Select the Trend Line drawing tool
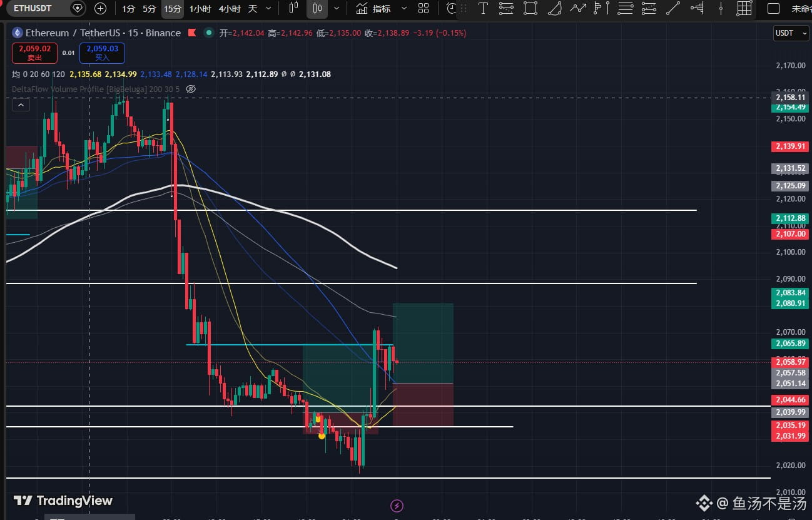Screen dimensions: 812x520 672,9
